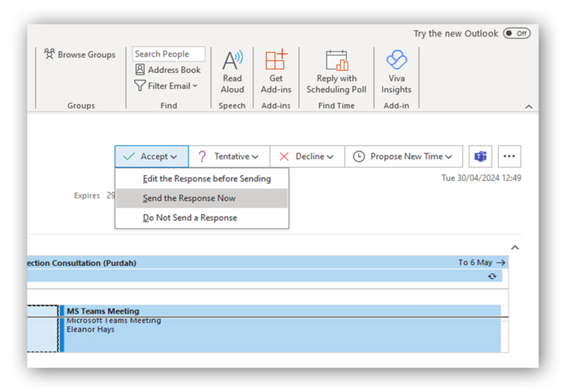Open Propose New Time dropdown
This screenshot has height=392, width=584.
click(404, 157)
